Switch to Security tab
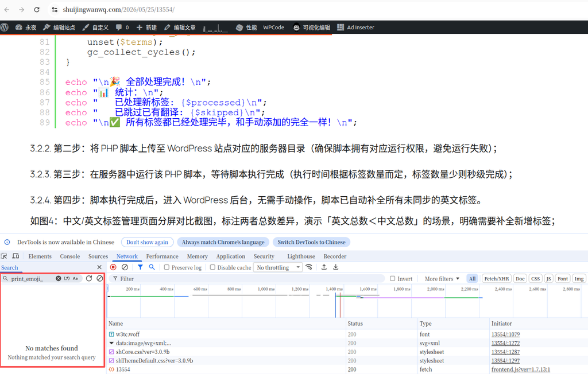588x374 pixels. (x=264, y=256)
